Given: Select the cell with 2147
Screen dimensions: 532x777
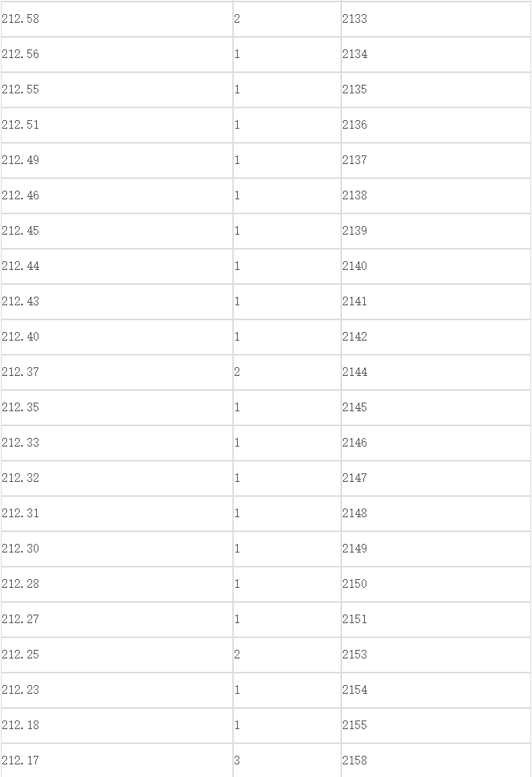Looking at the screenshot, I should [x=435, y=478].
